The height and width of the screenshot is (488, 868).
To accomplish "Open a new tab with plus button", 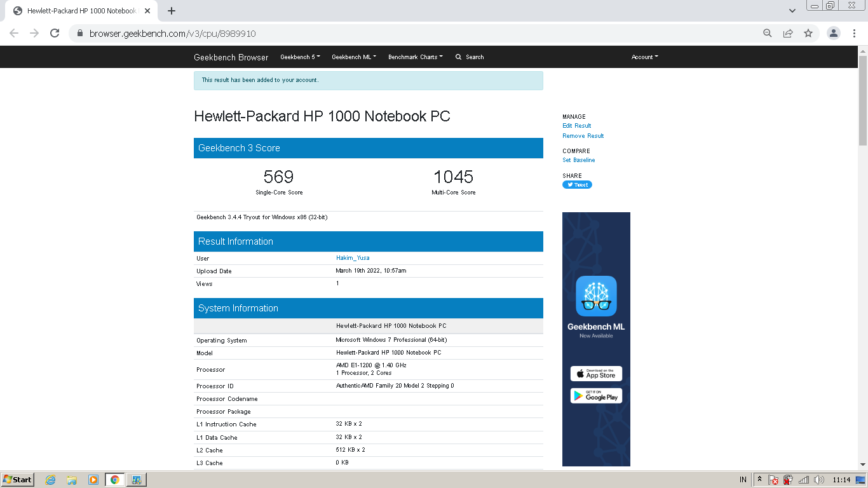I will [172, 11].
